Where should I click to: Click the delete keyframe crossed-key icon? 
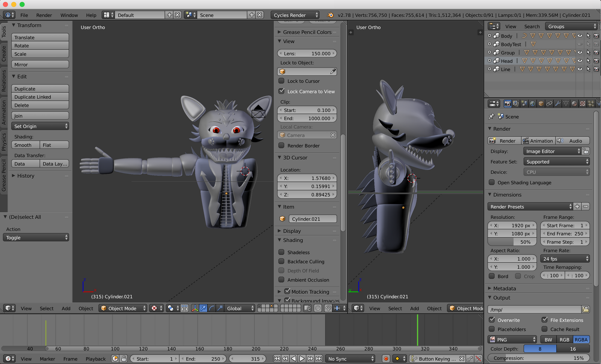478,359
